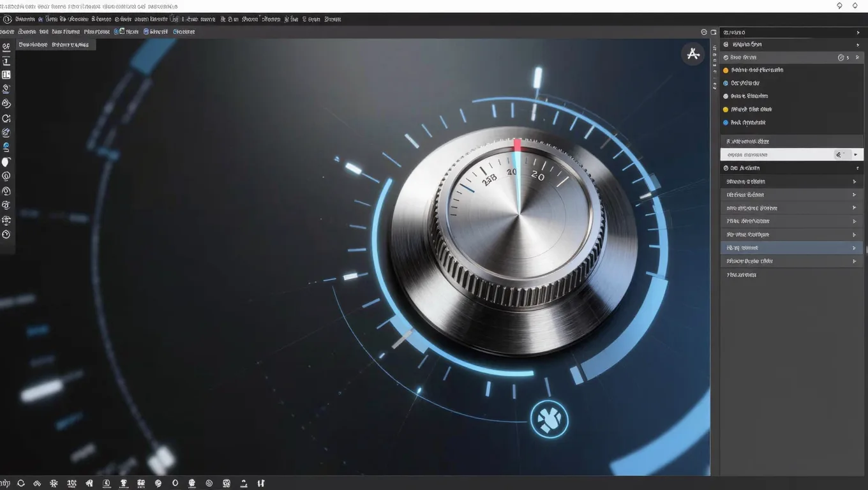
Task: Click the left diamond icon in the title bar
Action: (839, 6)
